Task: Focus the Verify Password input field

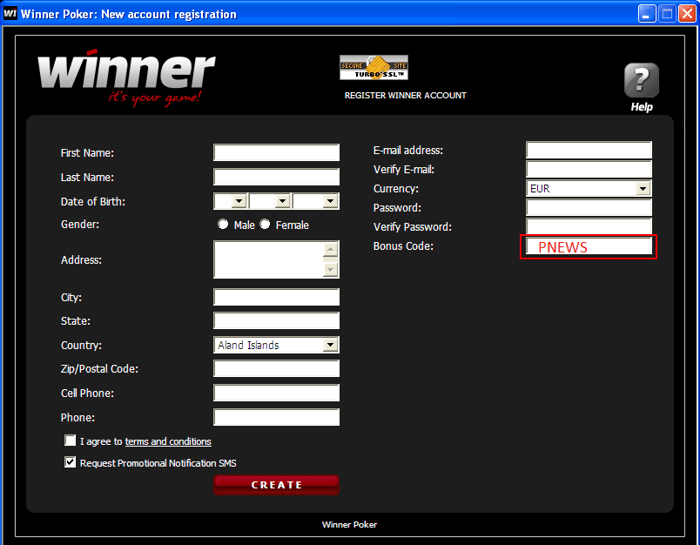Action: pos(589,226)
